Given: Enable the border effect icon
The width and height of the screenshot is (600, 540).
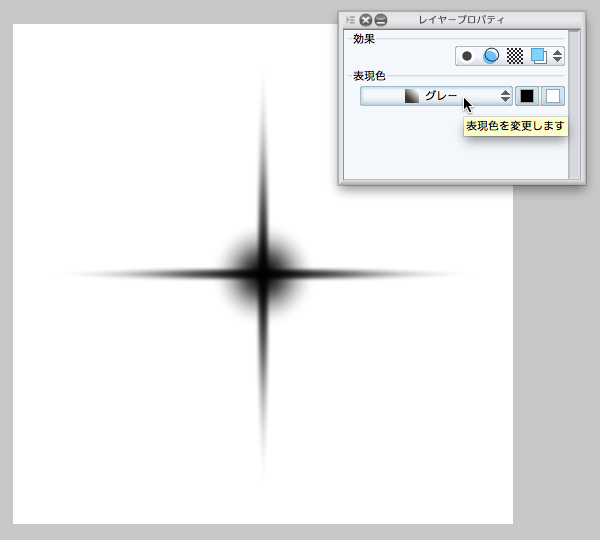Looking at the screenshot, I should point(467,56).
